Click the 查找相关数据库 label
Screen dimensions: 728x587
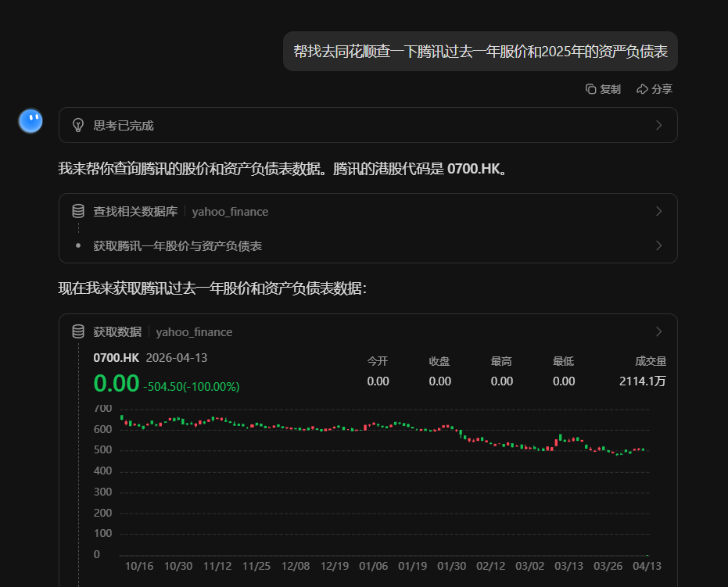pos(135,212)
